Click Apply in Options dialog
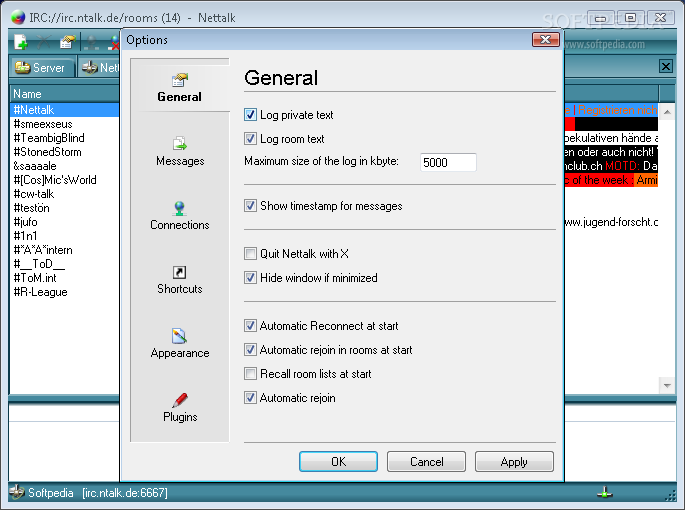The height and width of the screenshot is (510, 685). (514, 462)
